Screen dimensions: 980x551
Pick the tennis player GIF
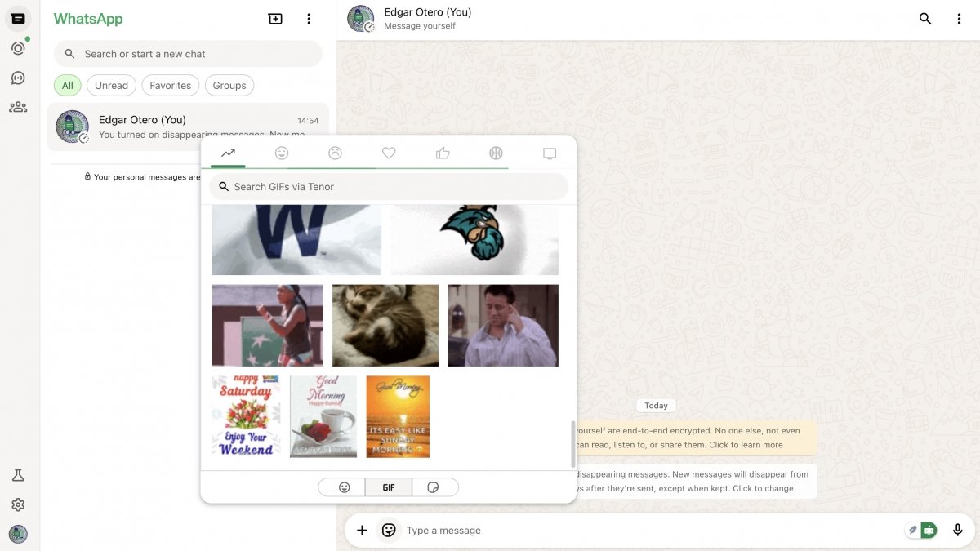click(x=267, y=325)
